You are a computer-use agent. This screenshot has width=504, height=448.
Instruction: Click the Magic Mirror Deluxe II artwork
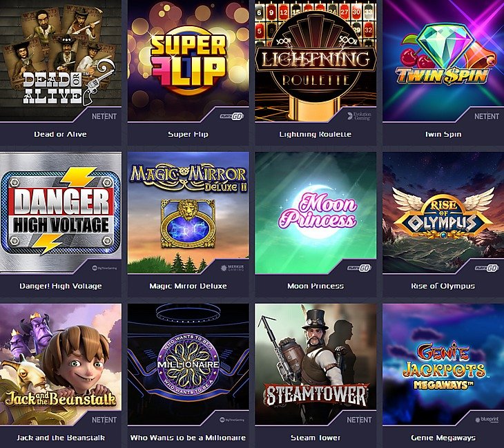pos(188,213)
